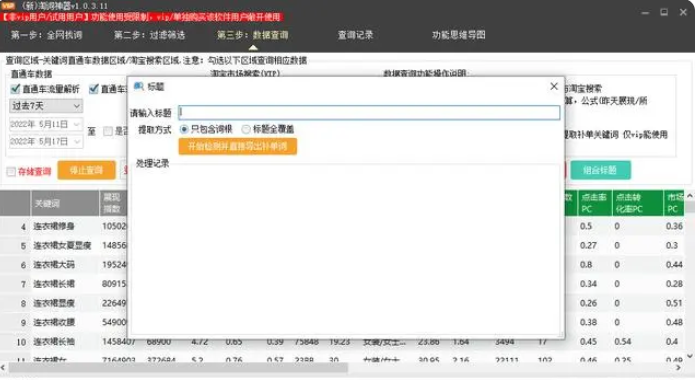Open the 功能思维导图 tab

pos(459,35)
